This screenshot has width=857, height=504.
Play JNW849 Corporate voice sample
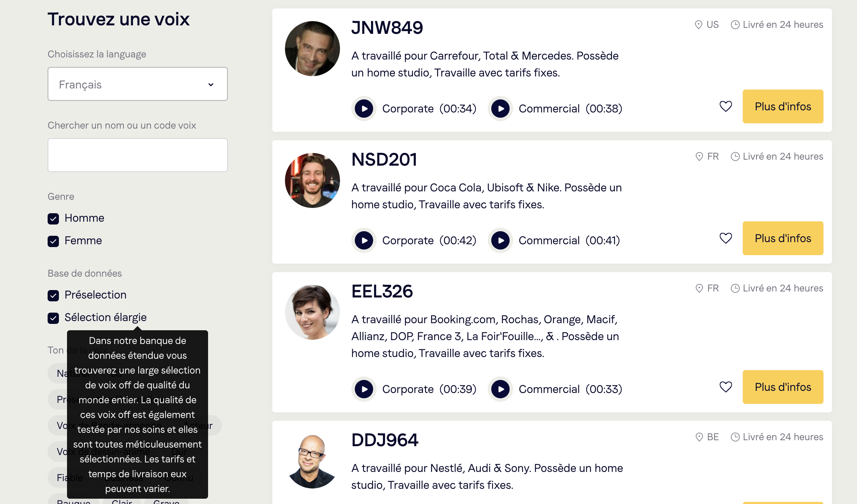364,109
